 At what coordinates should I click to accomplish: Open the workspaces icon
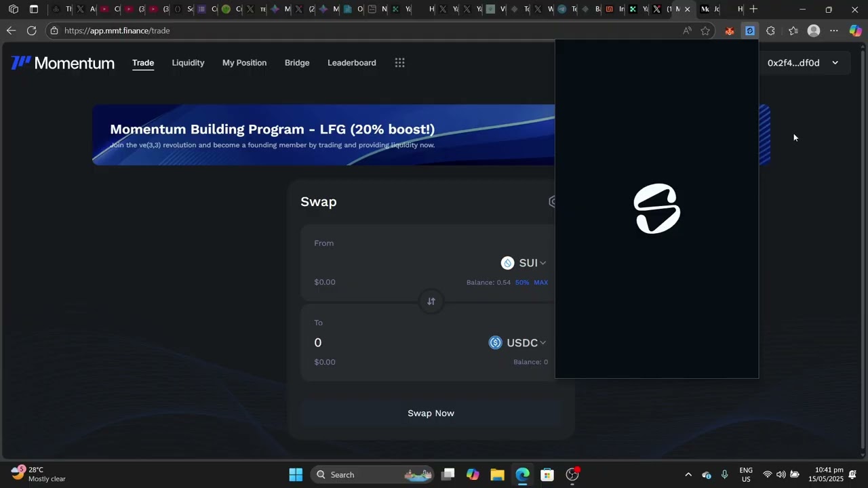(14, 9)
